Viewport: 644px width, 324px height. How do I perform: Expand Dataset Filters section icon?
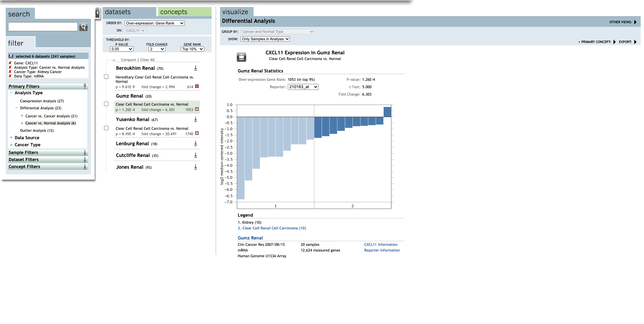click(x=85, y=159)
